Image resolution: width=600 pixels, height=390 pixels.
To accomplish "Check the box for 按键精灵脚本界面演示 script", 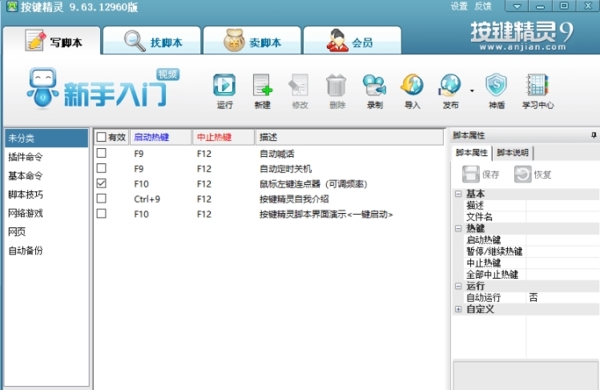I will (x=101, y=214).
